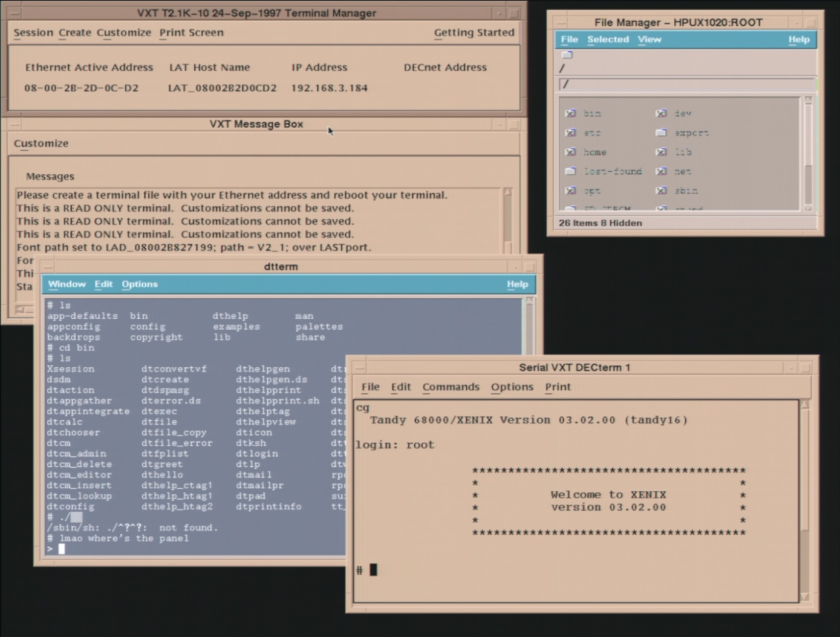Click the IP address 192.168.3.184
Viewport: 840px width, 637px height.
(330, 88)
